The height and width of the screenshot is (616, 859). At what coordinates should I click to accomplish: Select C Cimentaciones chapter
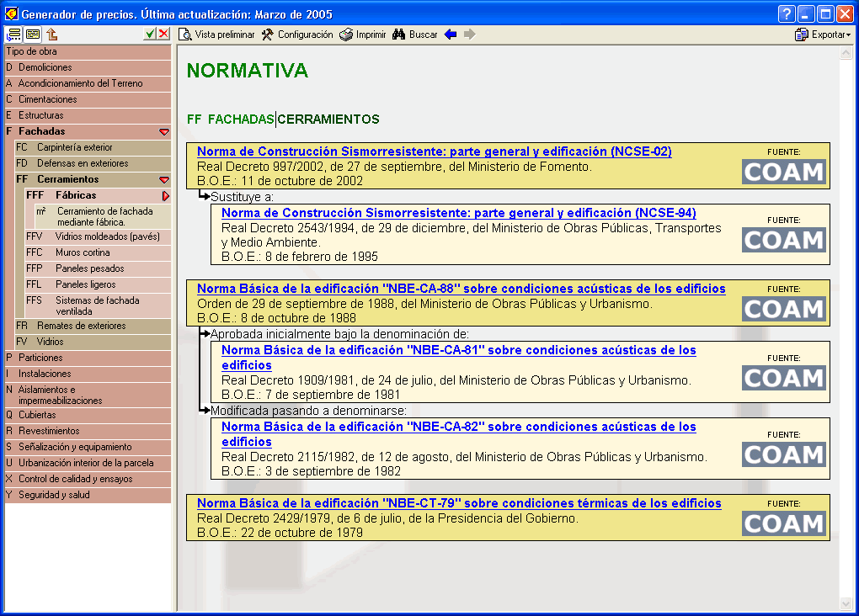pos(88,99)
